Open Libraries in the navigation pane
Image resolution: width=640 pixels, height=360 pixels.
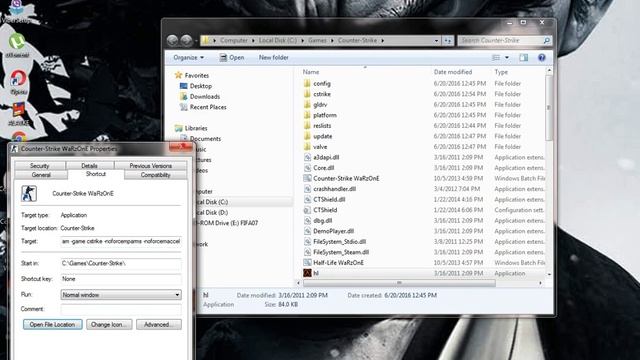[x=196, y=128]
